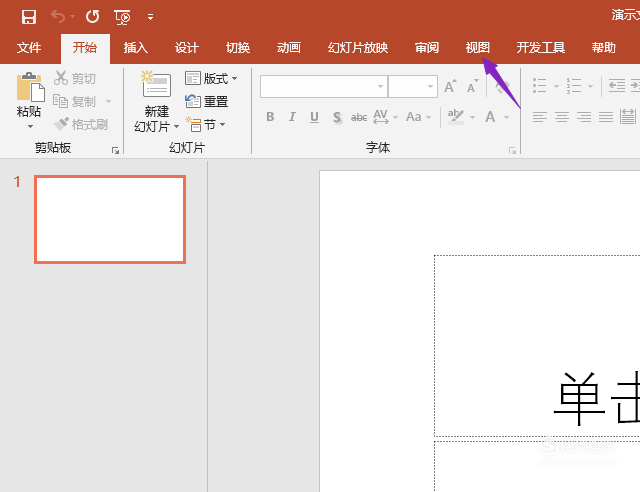
Task: Click the title placeholder with 单击 text
Action: [537, 346]
